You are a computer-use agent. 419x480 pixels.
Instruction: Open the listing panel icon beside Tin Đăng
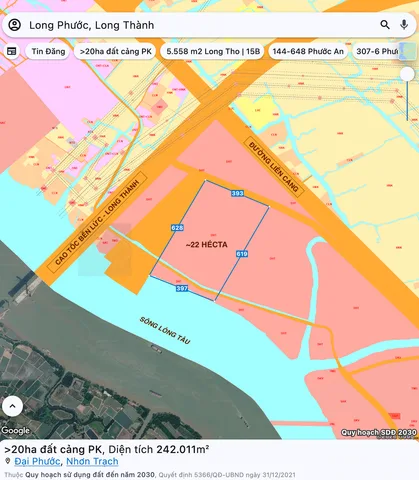click(12, 51)
